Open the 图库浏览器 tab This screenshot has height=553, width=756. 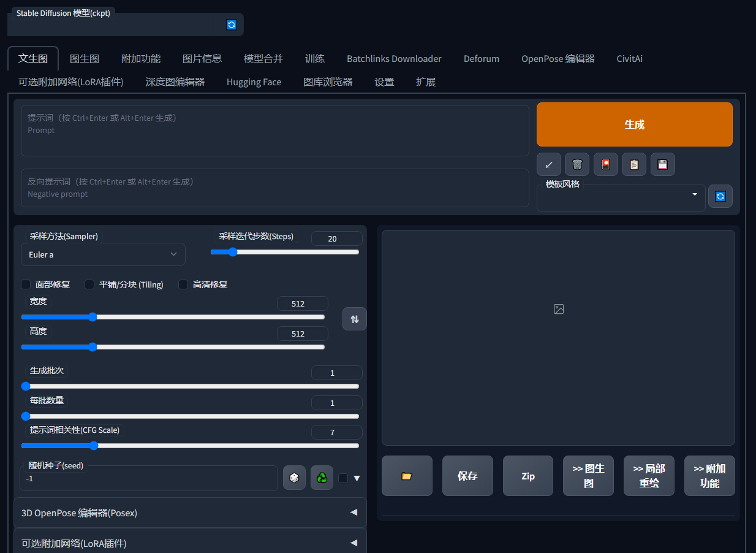(328, 82)
